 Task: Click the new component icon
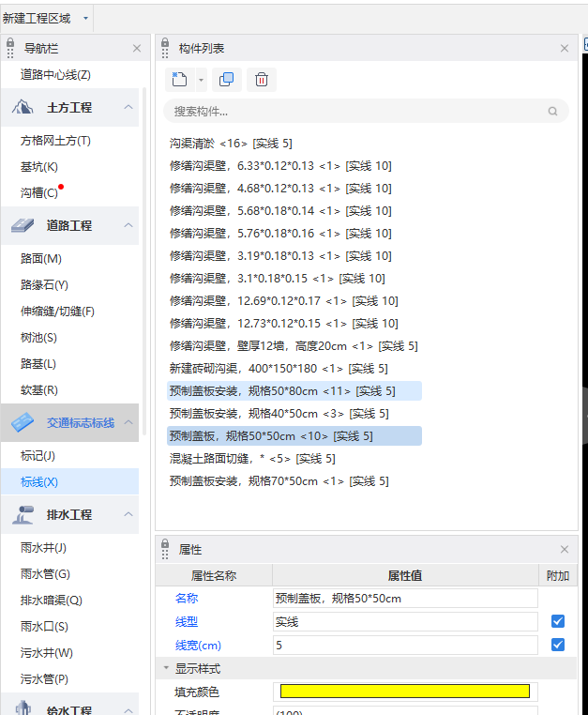tap(180, 80)
